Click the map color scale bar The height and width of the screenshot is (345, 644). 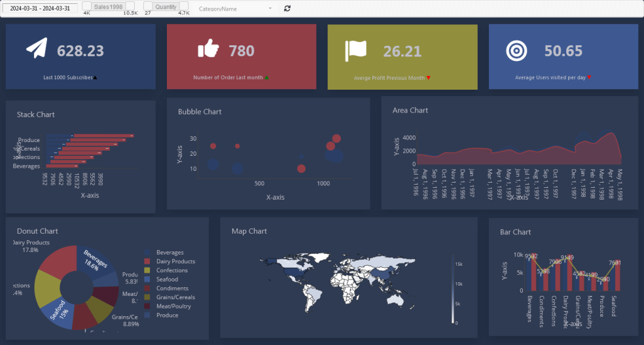453,289
